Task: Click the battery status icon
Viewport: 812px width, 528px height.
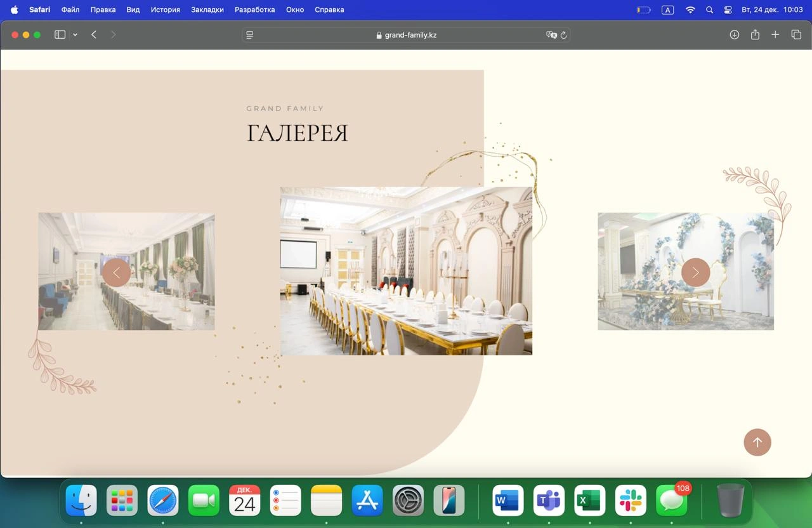Action: coord(644,10)
